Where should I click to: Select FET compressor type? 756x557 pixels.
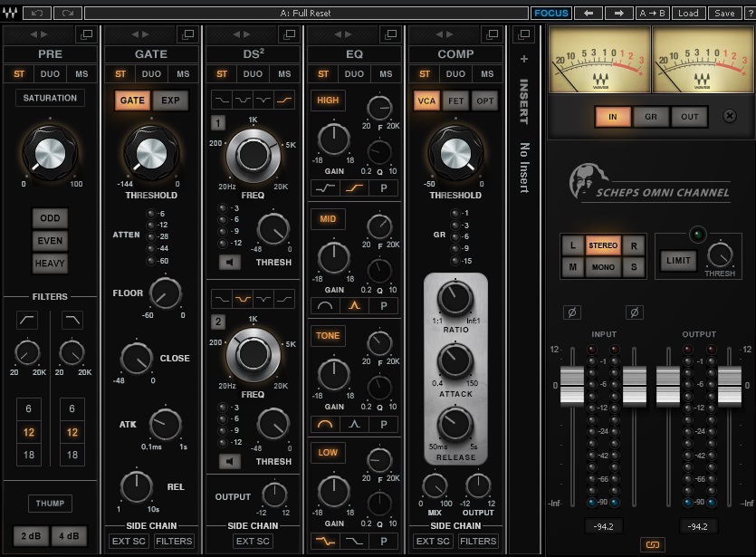pyautogui.click(x=455, y=101)
